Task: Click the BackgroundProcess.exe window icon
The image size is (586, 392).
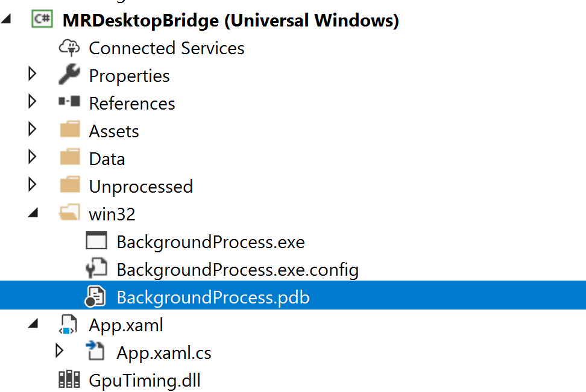Action: point(96,241)
